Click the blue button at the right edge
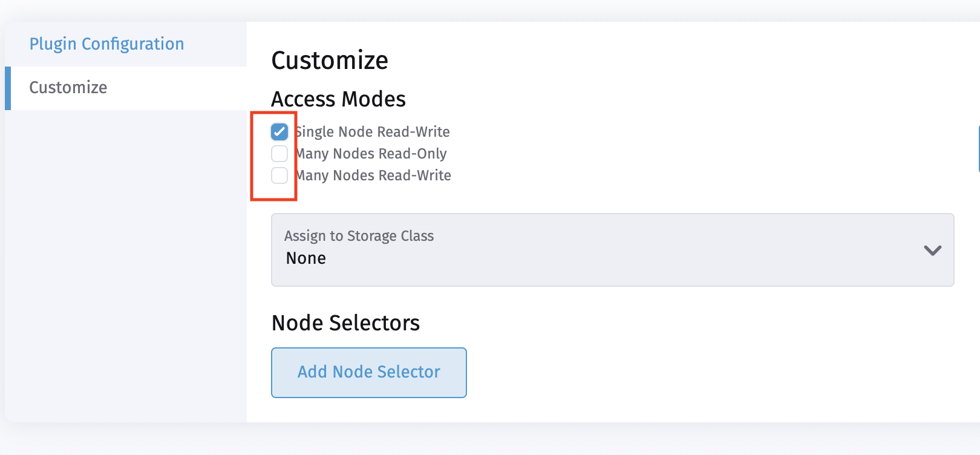This screenshot has width=980, height=455. click(977, 148)
